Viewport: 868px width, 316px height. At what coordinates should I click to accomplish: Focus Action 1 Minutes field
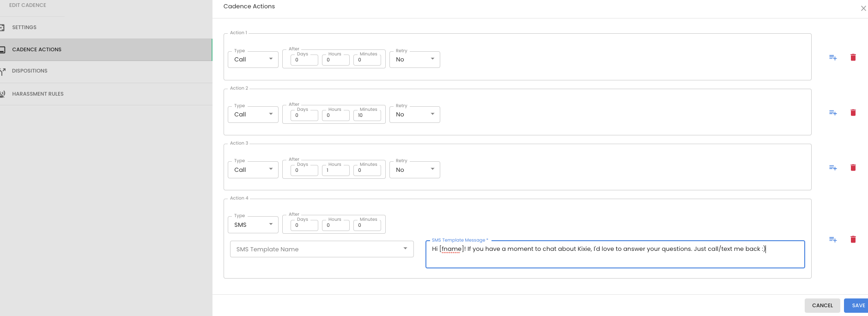click(x=367, y=60)
